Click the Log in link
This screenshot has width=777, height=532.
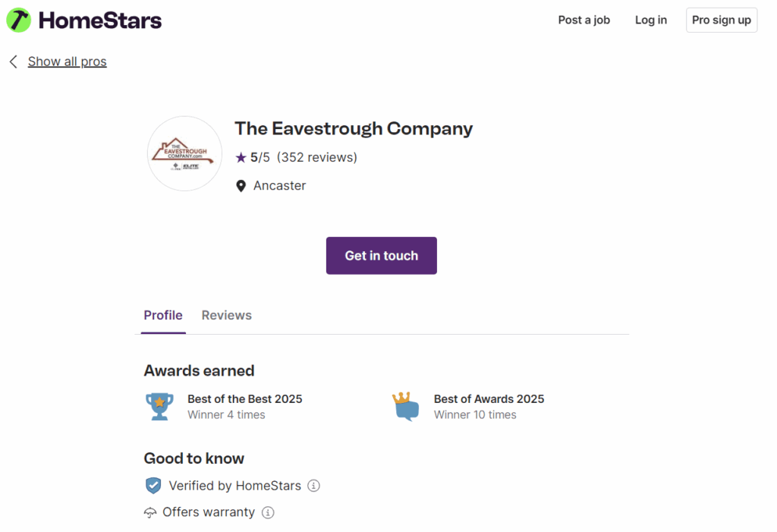coord(650,20)
